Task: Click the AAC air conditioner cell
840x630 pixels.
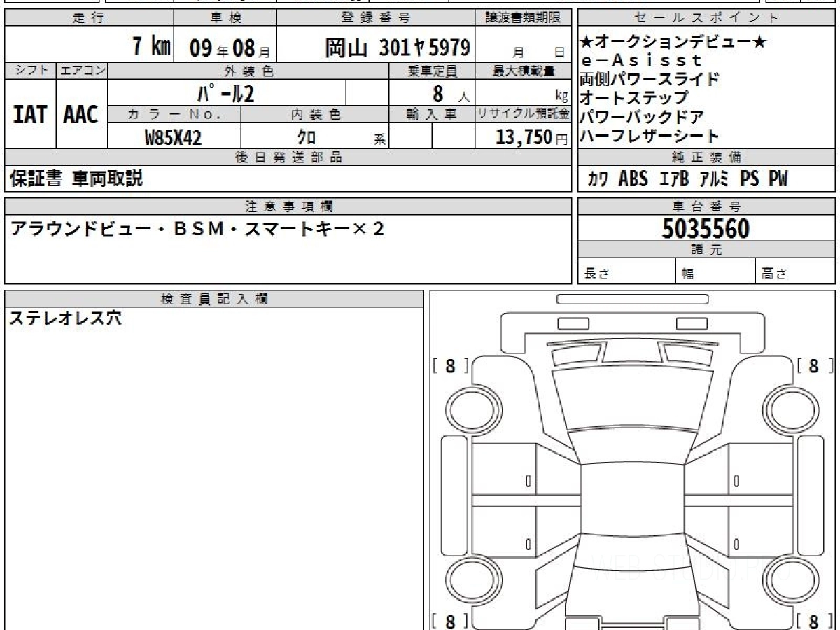Action: [81, 115]
